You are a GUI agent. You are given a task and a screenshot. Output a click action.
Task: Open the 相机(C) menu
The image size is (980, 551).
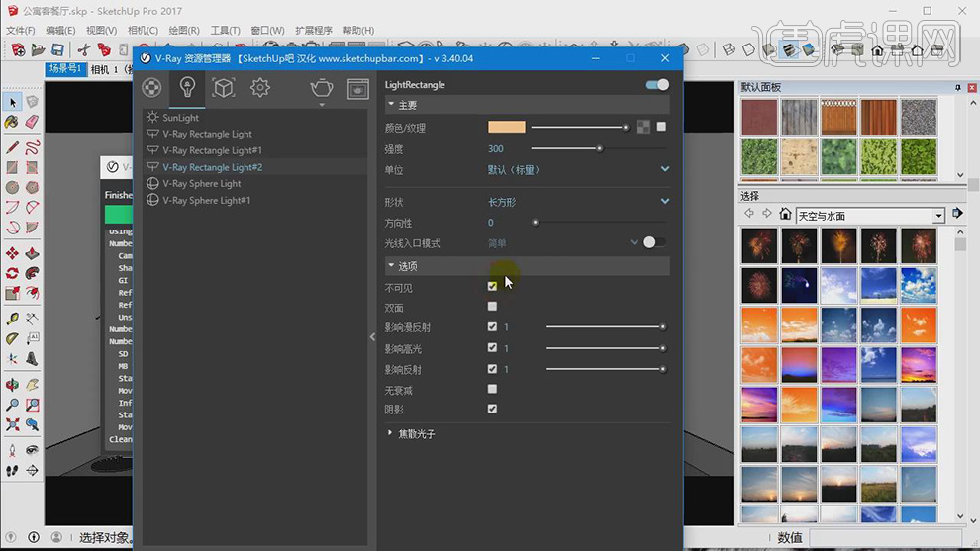143,30
